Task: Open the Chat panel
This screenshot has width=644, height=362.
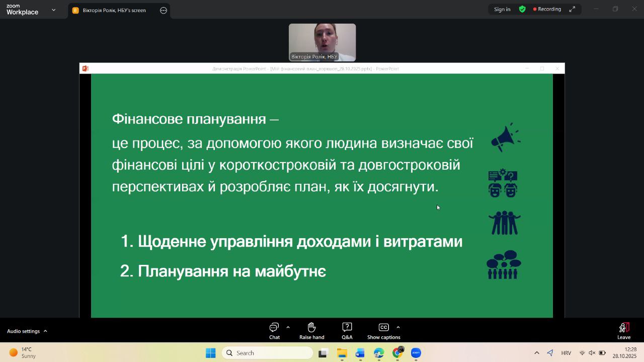Action: tap(274, 331)
